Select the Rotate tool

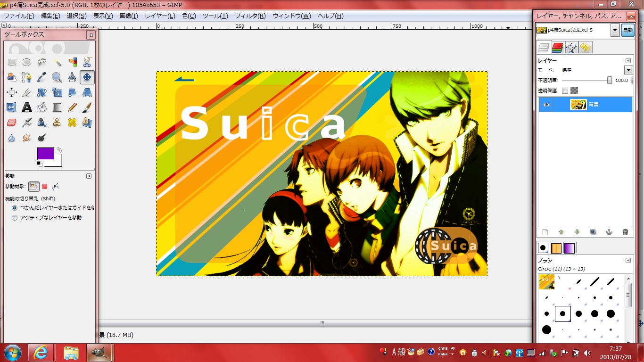pyautogui.click(x=42, y=92)
